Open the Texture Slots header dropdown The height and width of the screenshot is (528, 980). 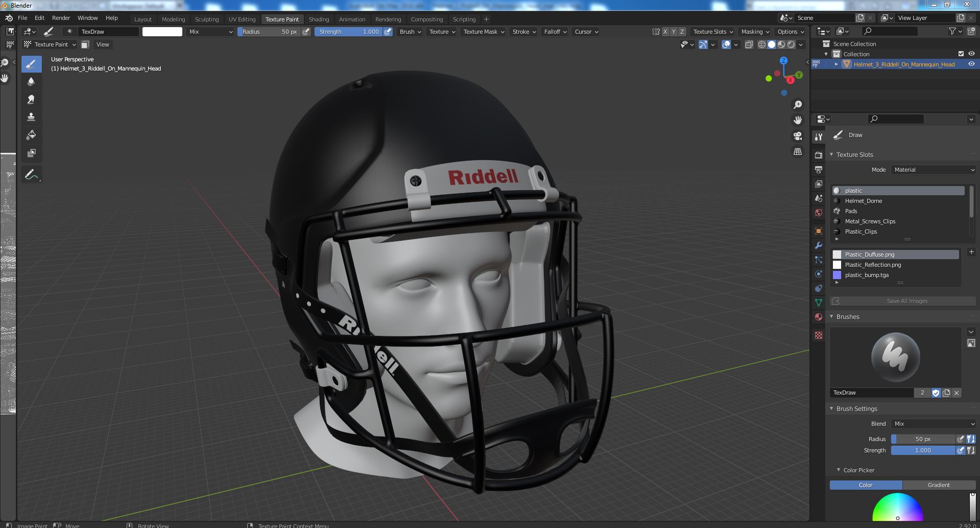tap(713, 32)
